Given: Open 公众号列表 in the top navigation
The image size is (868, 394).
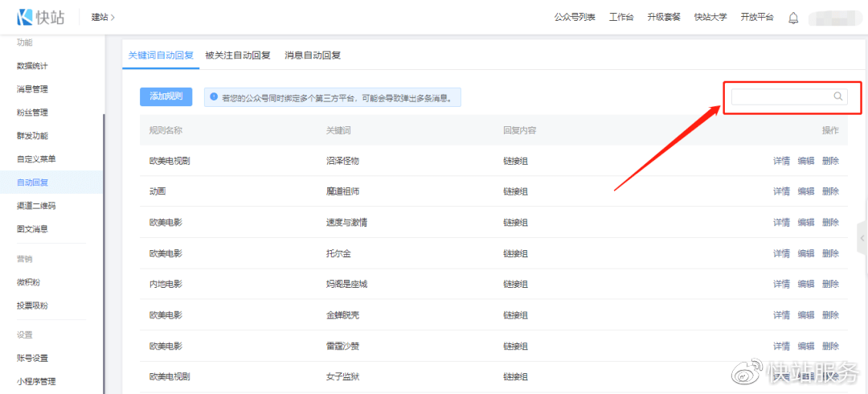Looking at the screenshot, I should tap(575, 18).
